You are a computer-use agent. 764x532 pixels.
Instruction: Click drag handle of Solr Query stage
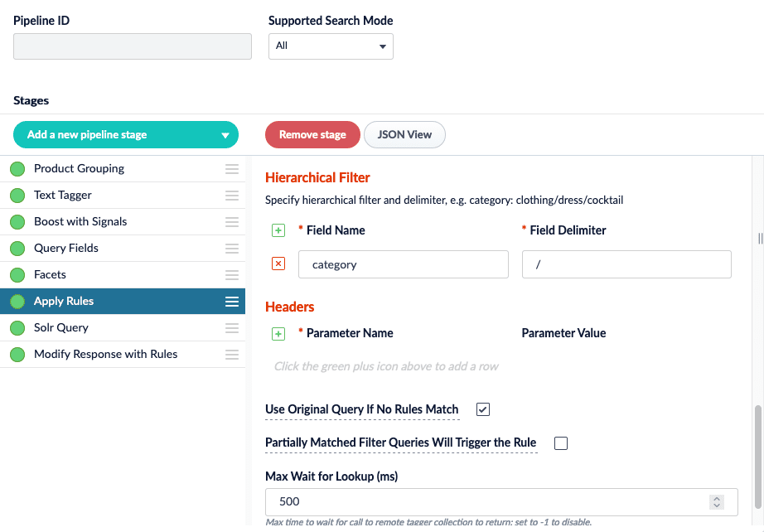pos(232,328)
